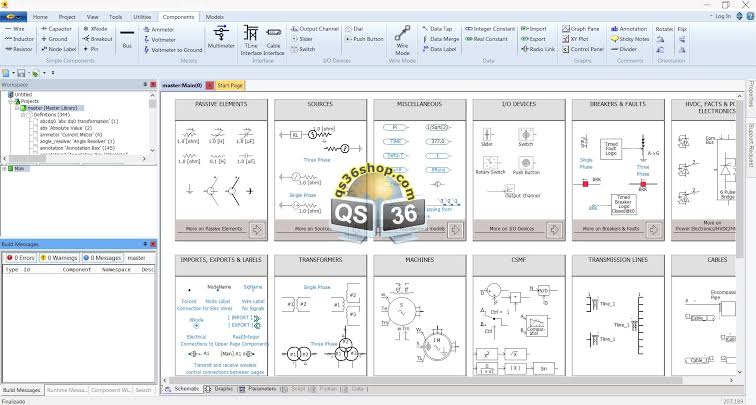The height and width of the screenshot is (405, 756).
Task: Insert an Ammeter
Action: [x=159, y=29]
